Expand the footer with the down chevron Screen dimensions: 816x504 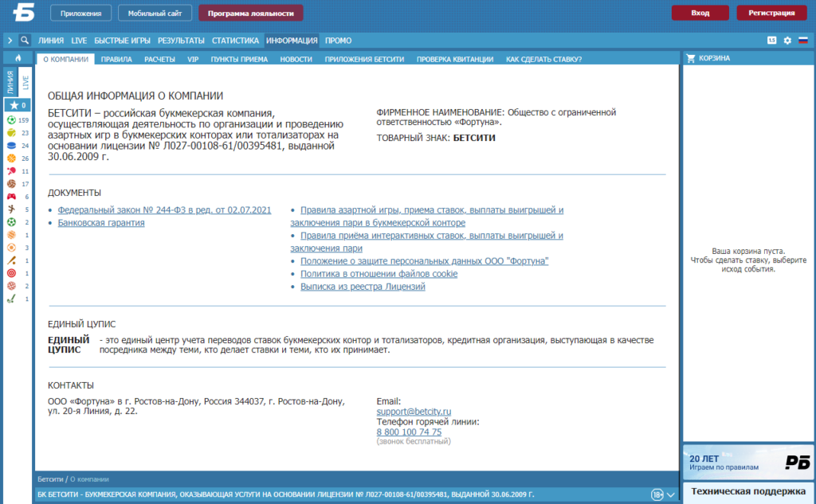point(671,494)
